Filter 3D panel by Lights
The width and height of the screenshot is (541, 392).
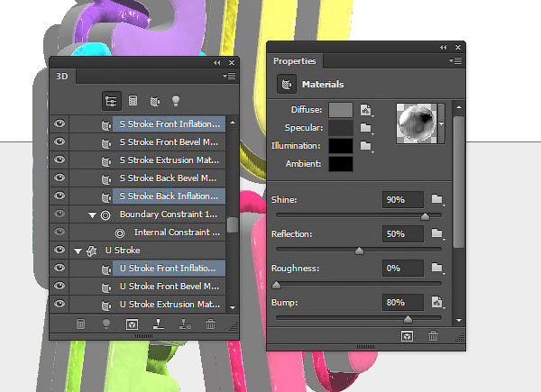[176, 101]
